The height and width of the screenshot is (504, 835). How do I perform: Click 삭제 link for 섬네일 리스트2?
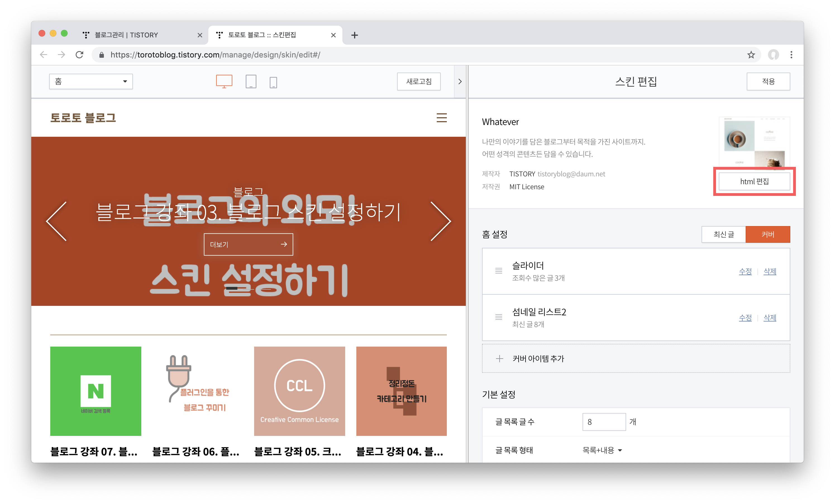tap(770, 318)
